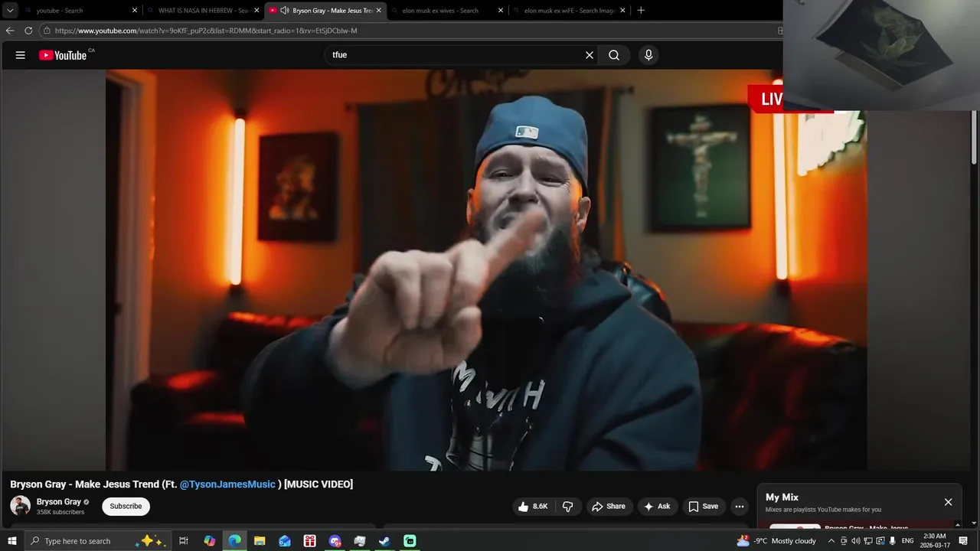Show hidden system tray icons

point(831,541)
